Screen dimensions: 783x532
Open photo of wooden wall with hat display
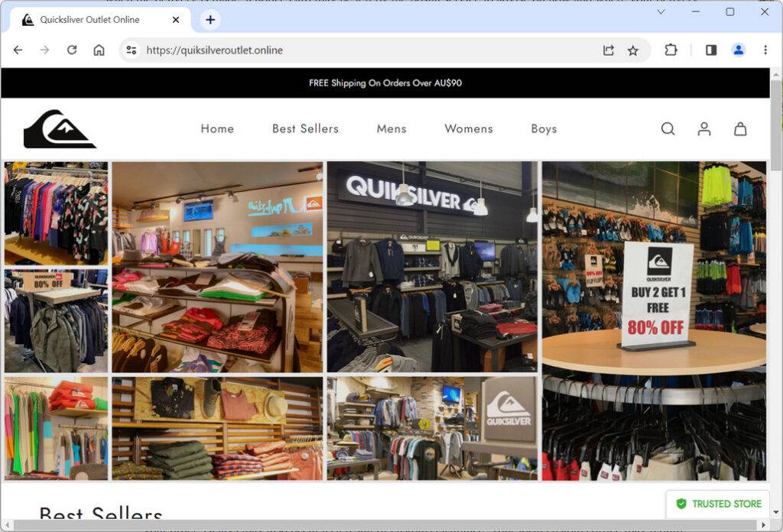pyautogui.click(x=217, y=429)
